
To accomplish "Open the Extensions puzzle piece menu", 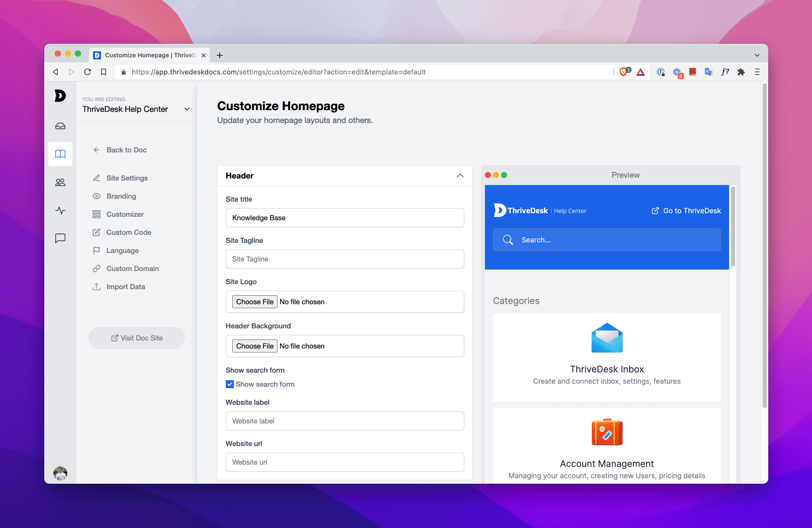I will pos(741,72).
